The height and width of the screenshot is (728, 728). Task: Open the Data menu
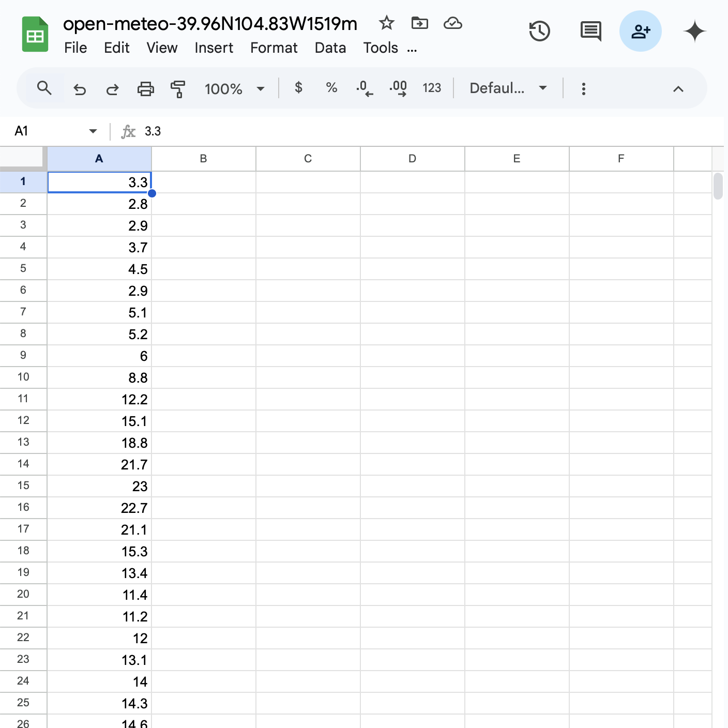click(330, 48)
